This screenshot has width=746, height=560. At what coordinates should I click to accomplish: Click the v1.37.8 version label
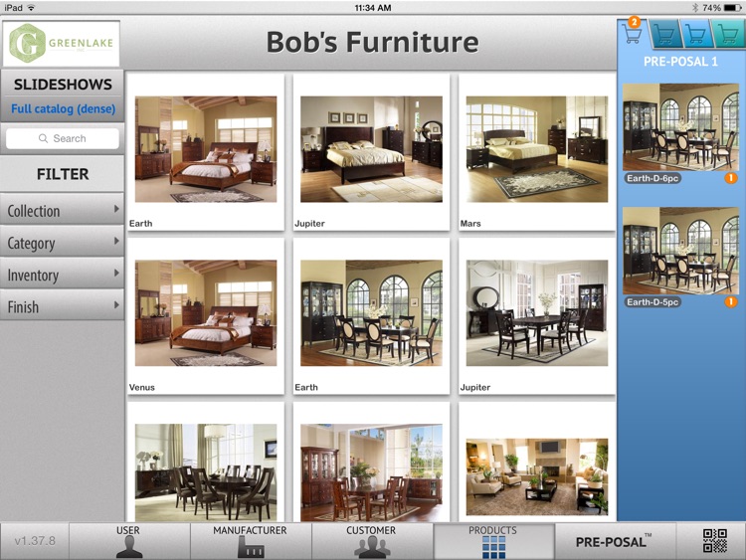point(35,541)
